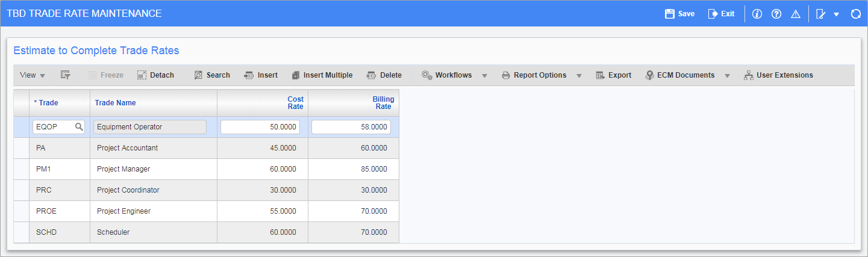Delete the selected trade row
The width and height of the screenshot is (868, 257).
(x=384, y=75)
